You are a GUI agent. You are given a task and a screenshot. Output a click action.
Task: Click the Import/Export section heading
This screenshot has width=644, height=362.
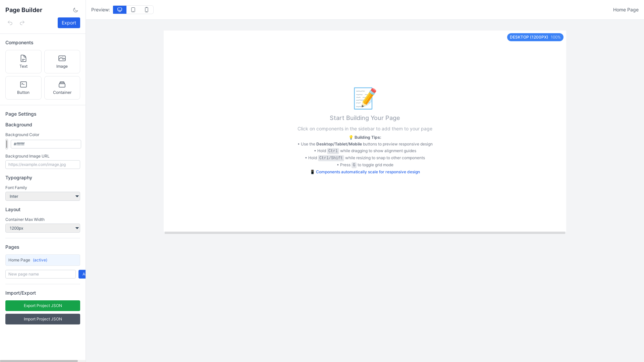tap(20, 293)
